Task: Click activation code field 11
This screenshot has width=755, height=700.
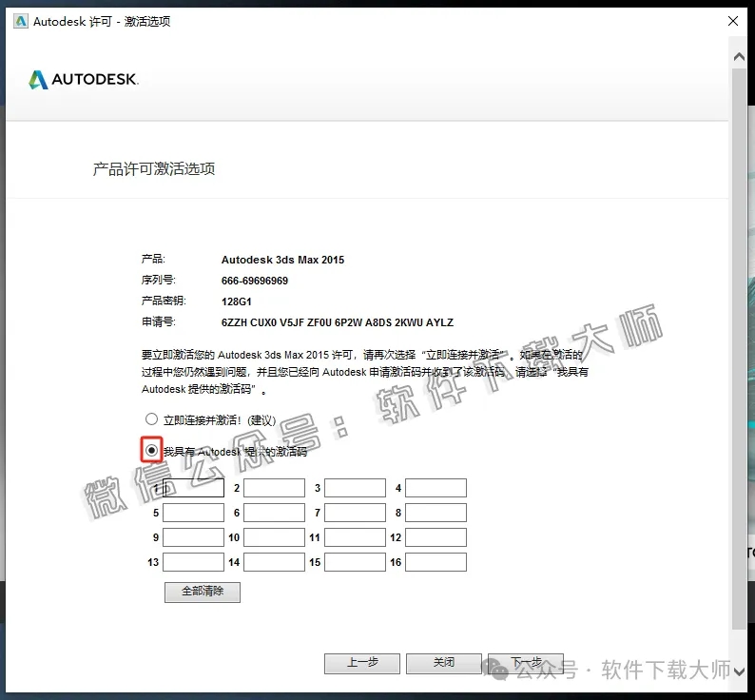Action: tap(356, 537)
